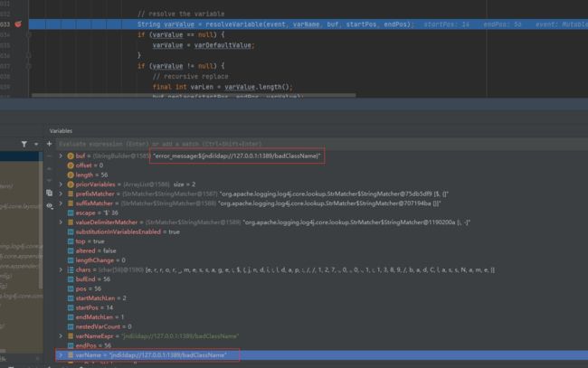Click varDefaultValue identifier in the editor
The image size is (588, 368).
[x=223, y=45]
